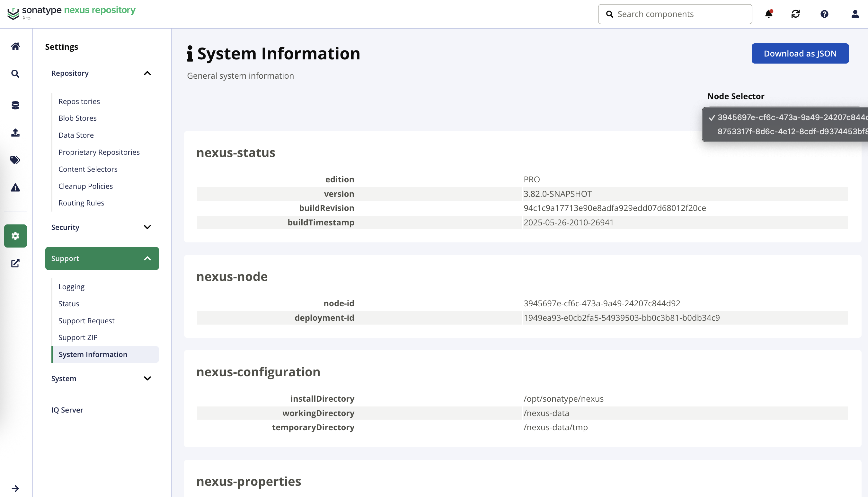Open Content Selectors page
Image resolution: width=868 pixels, height=497 pixels.
point(88,169)
